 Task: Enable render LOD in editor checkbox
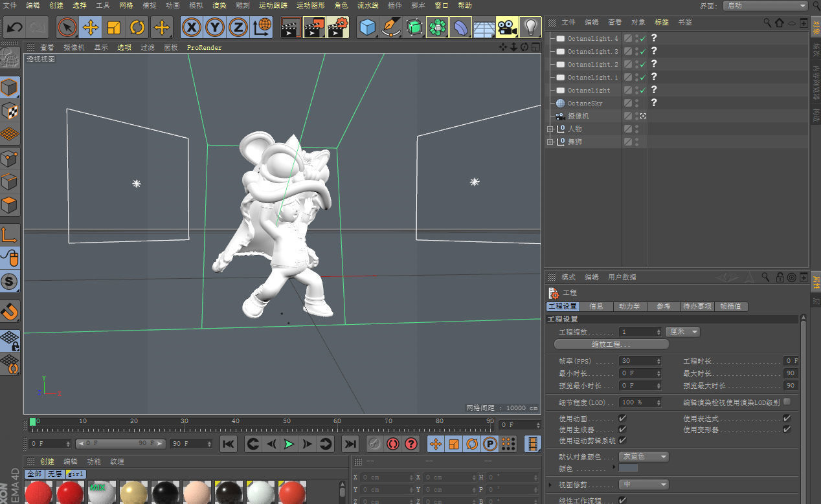click(x=787, y=402)
